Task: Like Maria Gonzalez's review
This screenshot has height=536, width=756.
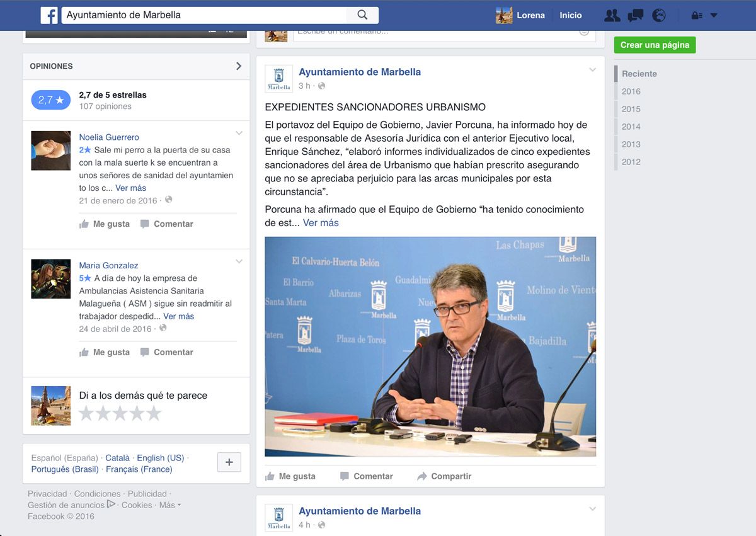Action: (105, 352)
